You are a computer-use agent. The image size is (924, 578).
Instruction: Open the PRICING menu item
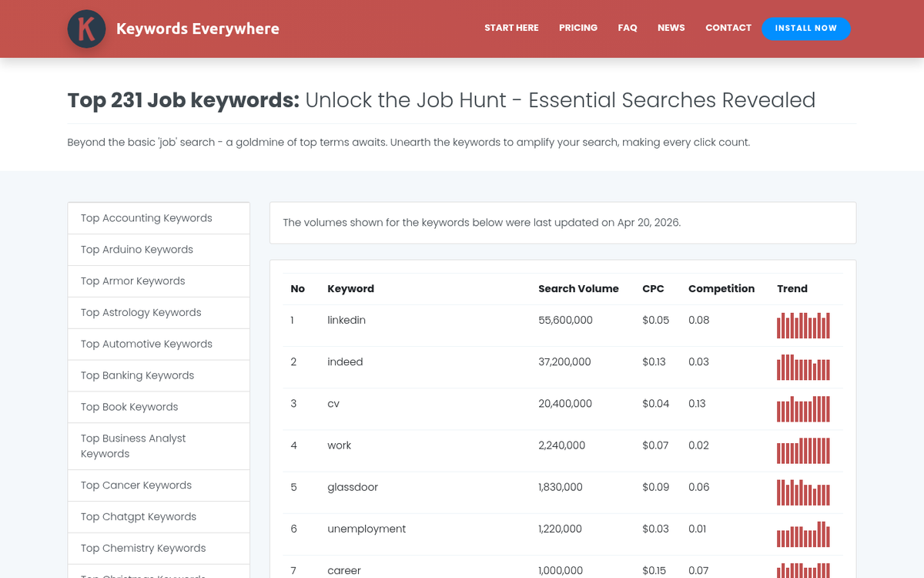click(x=578, y=28)
